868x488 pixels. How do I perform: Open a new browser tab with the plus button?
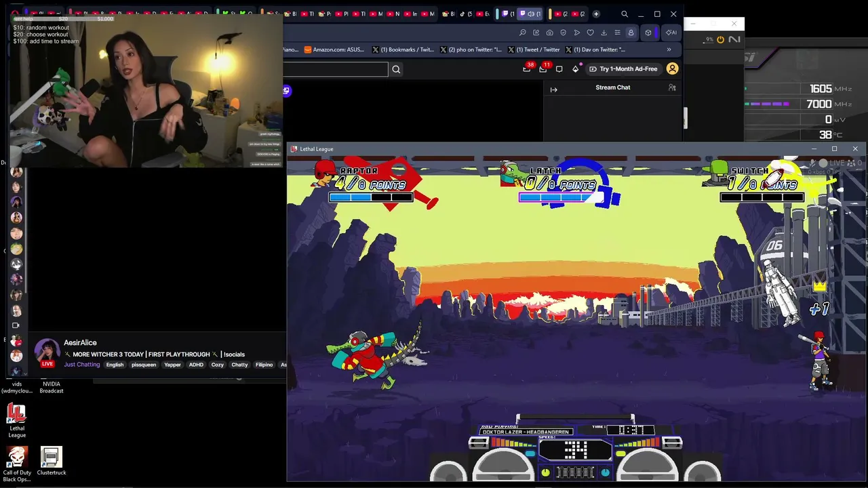point(596,14)
